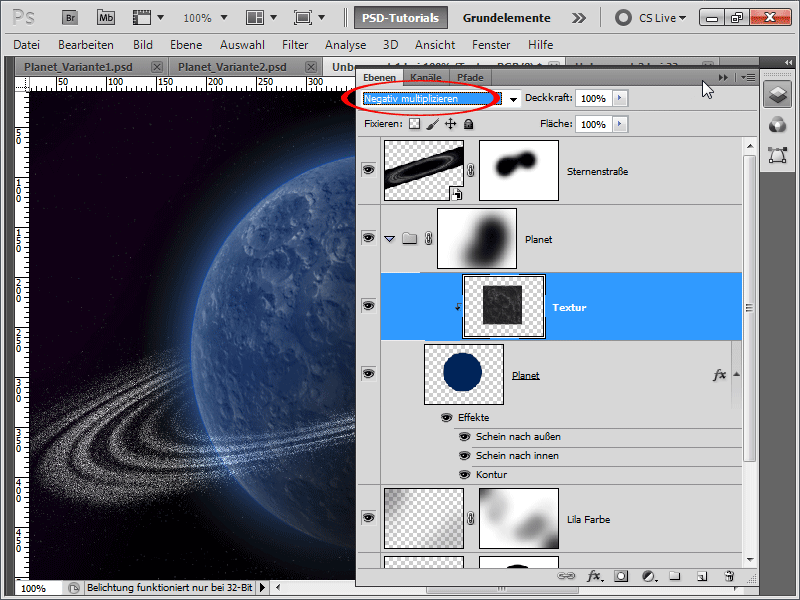The image size is (800, 600).
Task: Hide the Planet group
Action: coord(368,238)
